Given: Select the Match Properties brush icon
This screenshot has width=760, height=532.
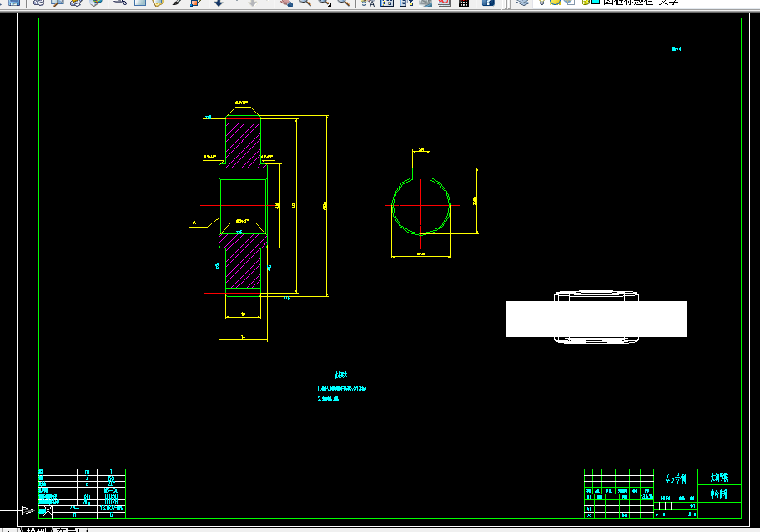Looking at the screenshot, I should tap(177, 2).
